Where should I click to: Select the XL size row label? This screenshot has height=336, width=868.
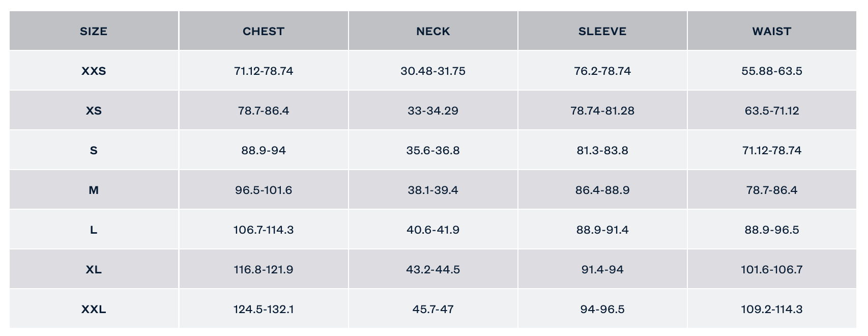94,270
